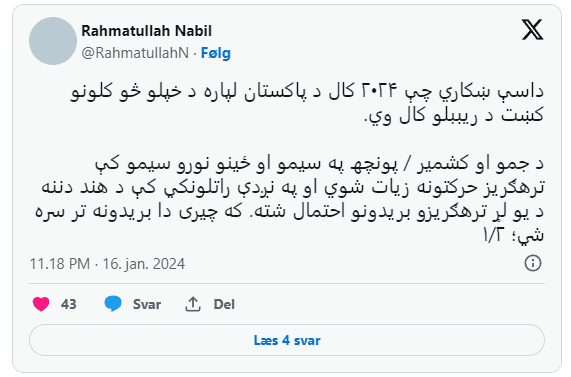Viewport: 571px width, 377px height.
Task: Open the 11.18 PM time link
Action: coord(60,264)
